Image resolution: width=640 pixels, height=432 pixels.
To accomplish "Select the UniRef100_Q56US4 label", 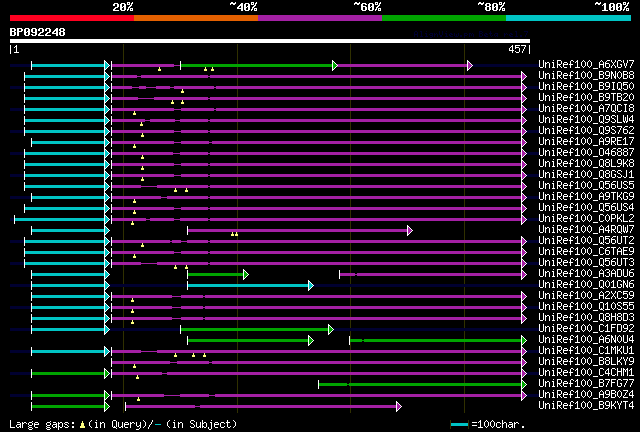I will click(586, 208).
